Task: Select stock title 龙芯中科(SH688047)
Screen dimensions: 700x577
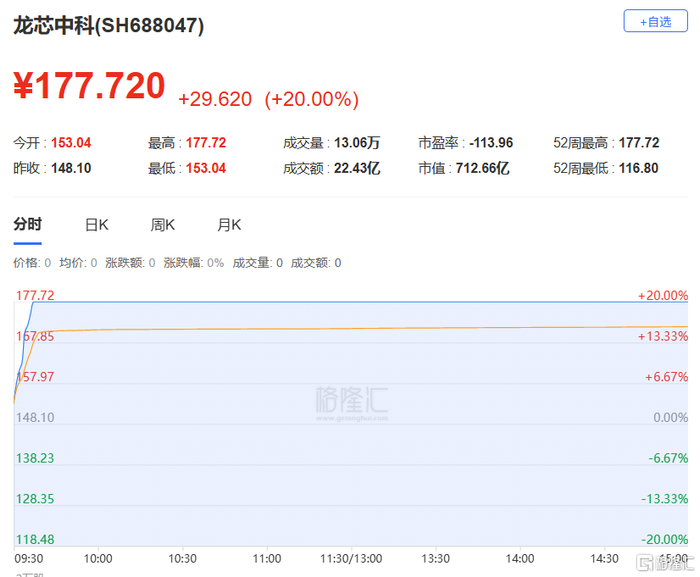Action: click(108, 25)
